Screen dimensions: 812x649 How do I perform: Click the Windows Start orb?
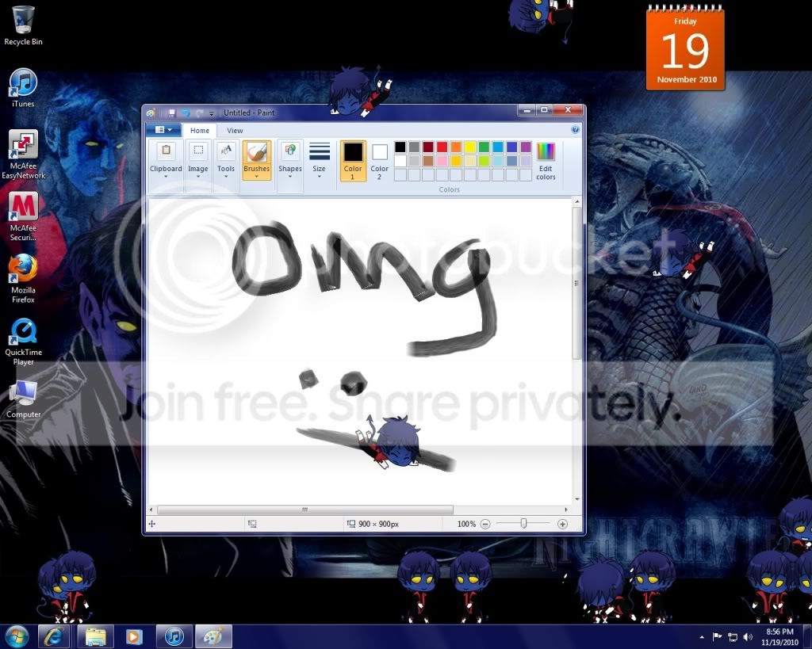click(17, 636)
